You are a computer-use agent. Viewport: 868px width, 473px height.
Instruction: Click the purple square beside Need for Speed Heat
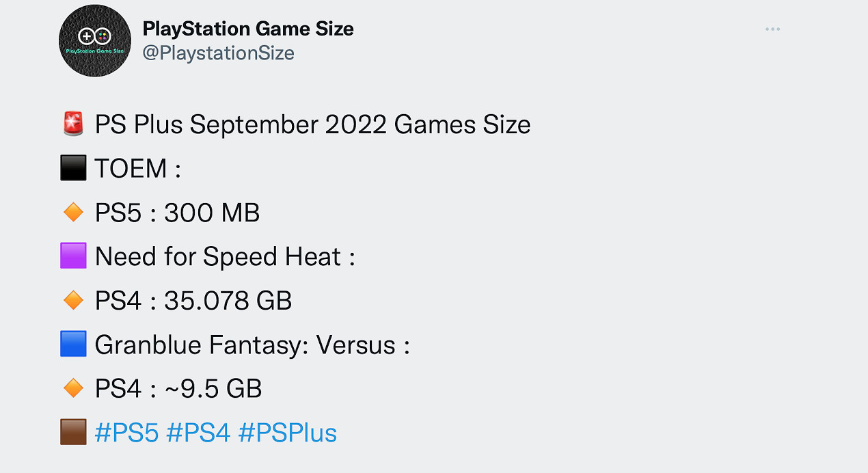click(x=73, y=256)
